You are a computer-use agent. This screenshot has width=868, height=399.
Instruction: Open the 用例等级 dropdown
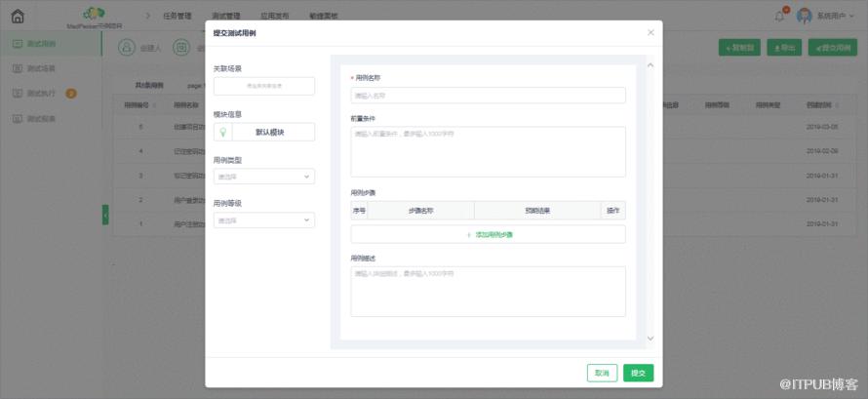(x=264, y=220)
